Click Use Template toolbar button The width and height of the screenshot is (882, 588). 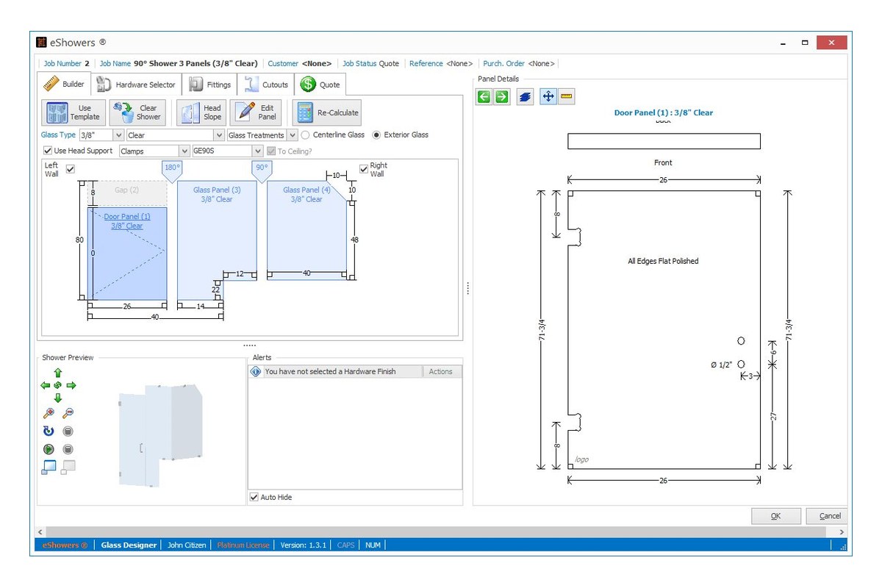point(74,112)
